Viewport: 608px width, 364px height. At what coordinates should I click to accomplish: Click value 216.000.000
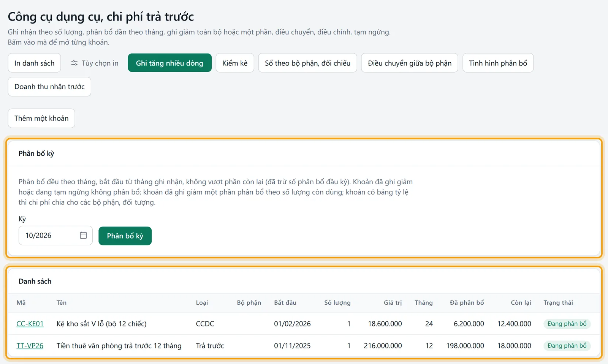tap(383, 346)
